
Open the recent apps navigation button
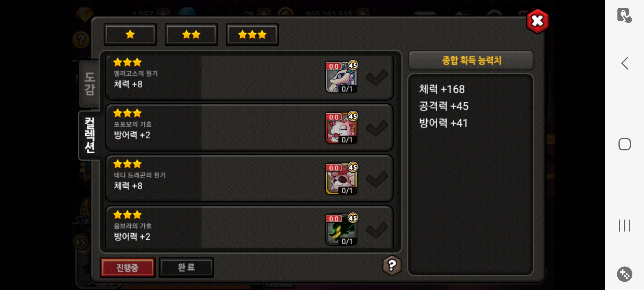625,226
